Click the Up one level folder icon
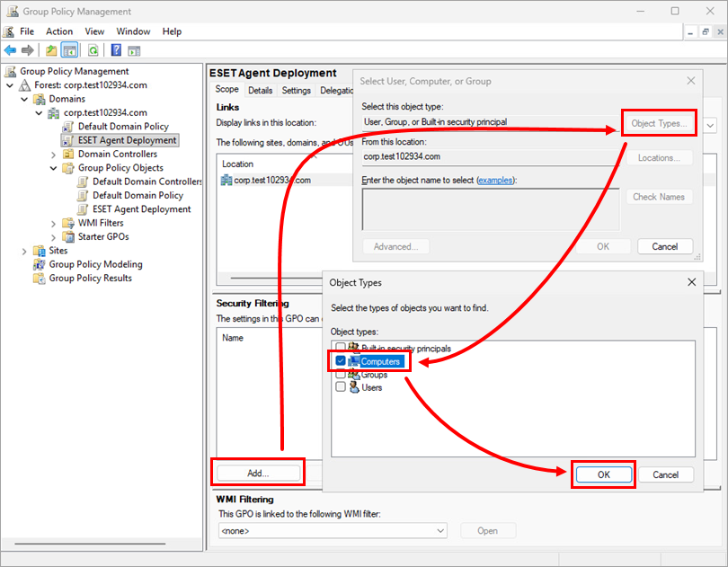 (51, 50)
